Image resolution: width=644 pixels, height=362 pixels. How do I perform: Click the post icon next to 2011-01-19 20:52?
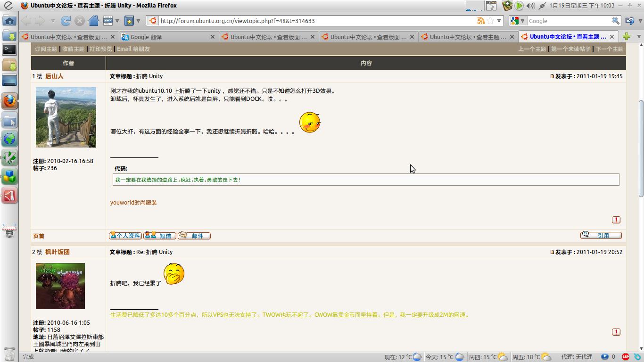coord(552,252)
